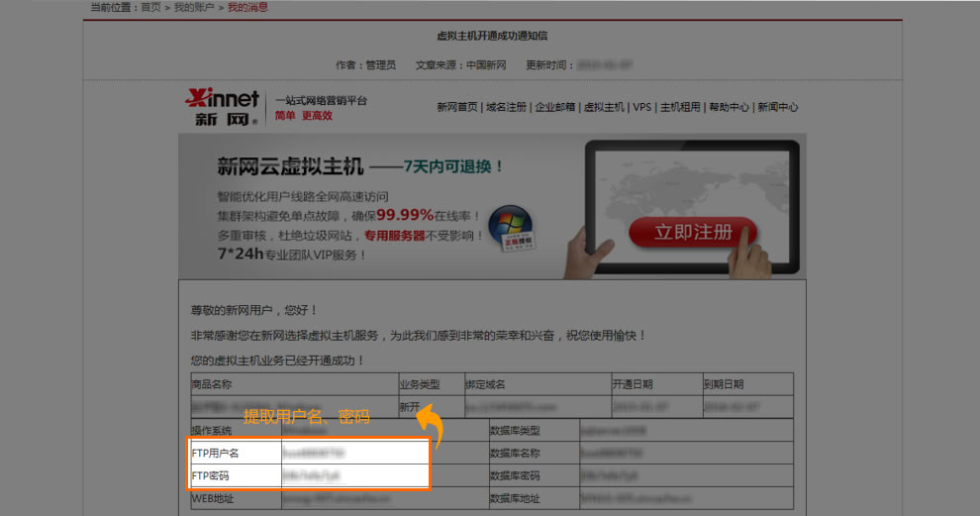The width and height of the screenshot is (980, 516).
Task: Click the 数据库类型 label cell
Action: coord(534,430)
